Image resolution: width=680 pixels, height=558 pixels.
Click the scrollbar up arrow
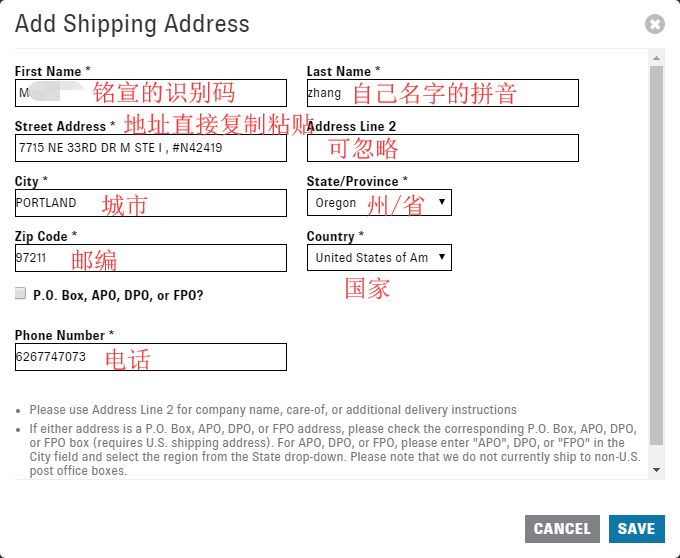[x=656, y=58]
